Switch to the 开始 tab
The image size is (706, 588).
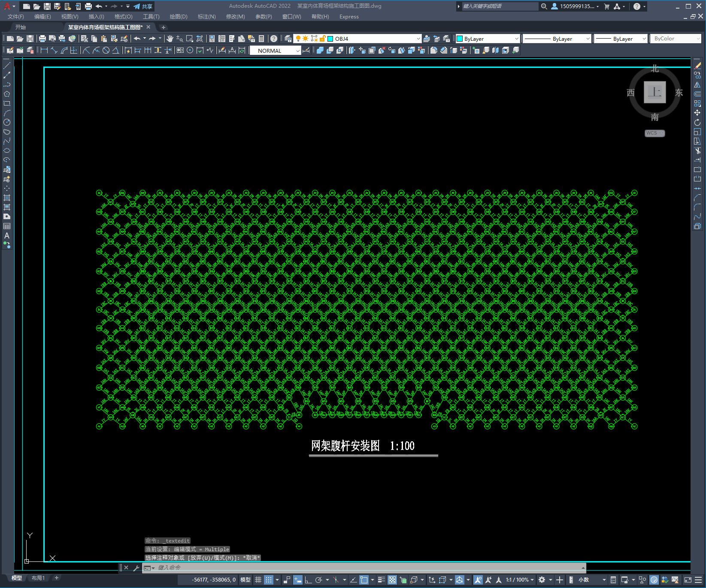click(21, 27)
